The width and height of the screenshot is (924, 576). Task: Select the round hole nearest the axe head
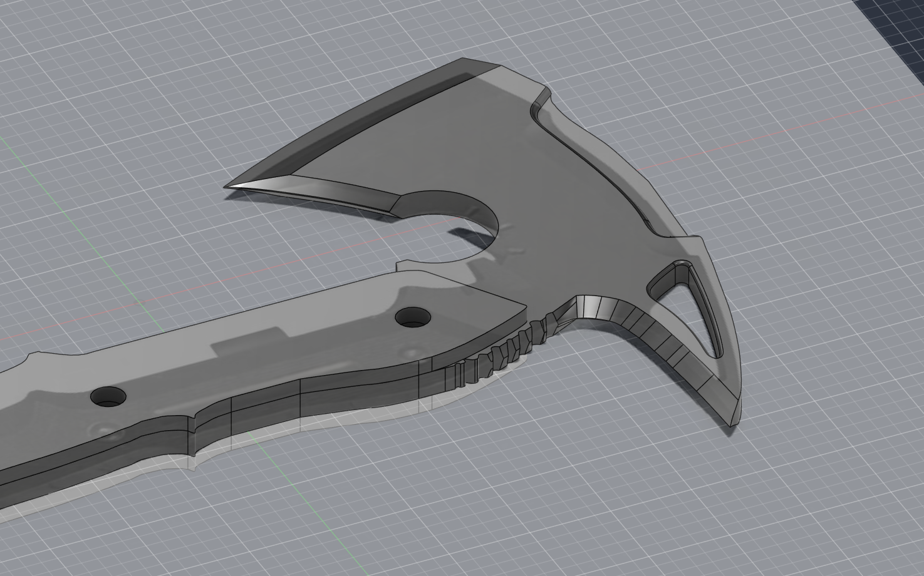click(x=413, y=317)
